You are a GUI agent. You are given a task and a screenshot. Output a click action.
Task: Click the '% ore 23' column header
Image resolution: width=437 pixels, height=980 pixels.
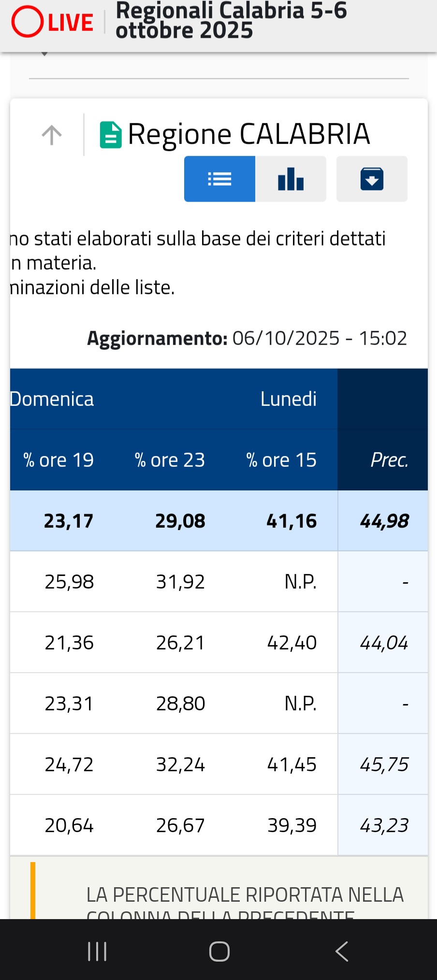tap(170, 460)
